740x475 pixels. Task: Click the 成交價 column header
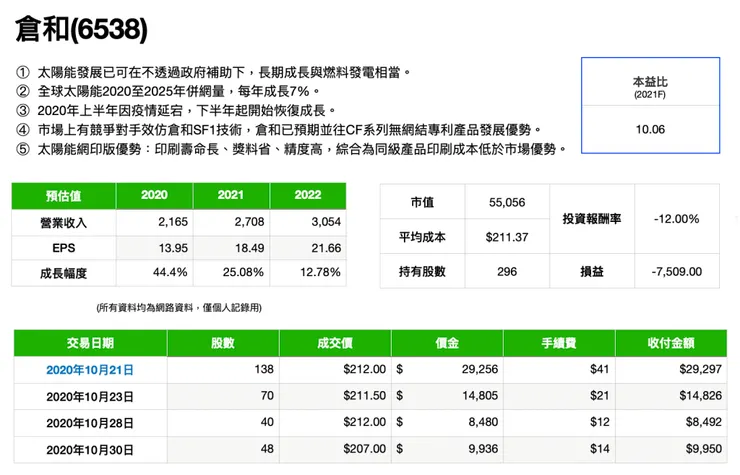click(335, 343)
